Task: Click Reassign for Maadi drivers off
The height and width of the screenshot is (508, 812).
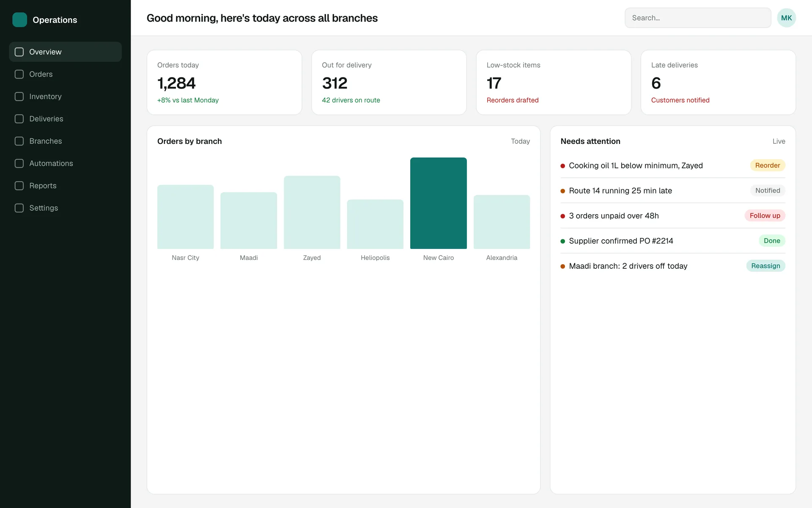Action: coord(765,266)
